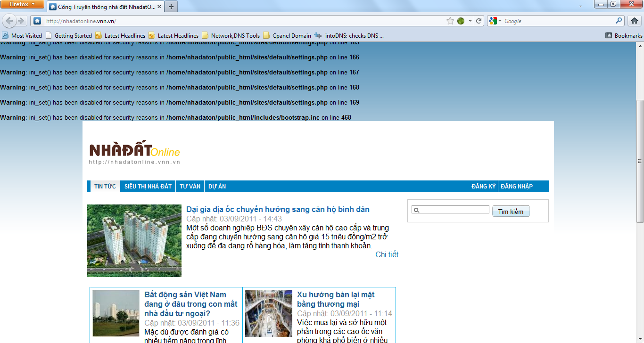Click the Tìm kiếm button
The width and height of the screenshot is (644, 343).
511,212
